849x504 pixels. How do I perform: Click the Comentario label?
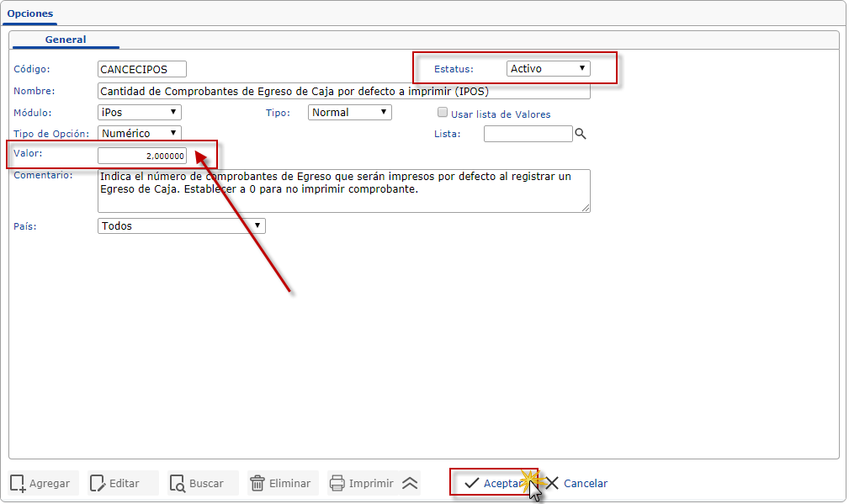(x=43, y=175)
